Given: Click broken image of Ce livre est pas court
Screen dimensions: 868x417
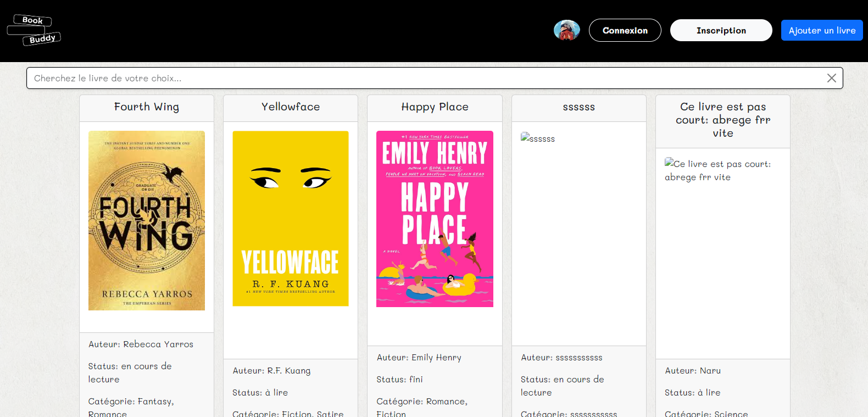Looking at the screenshot, I should tap(718, 170).
